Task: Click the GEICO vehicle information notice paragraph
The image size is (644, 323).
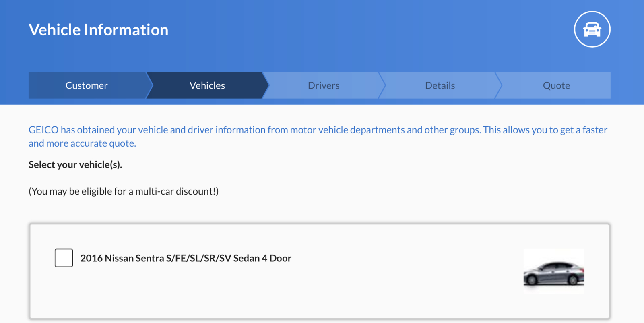Action: point(318,137)
